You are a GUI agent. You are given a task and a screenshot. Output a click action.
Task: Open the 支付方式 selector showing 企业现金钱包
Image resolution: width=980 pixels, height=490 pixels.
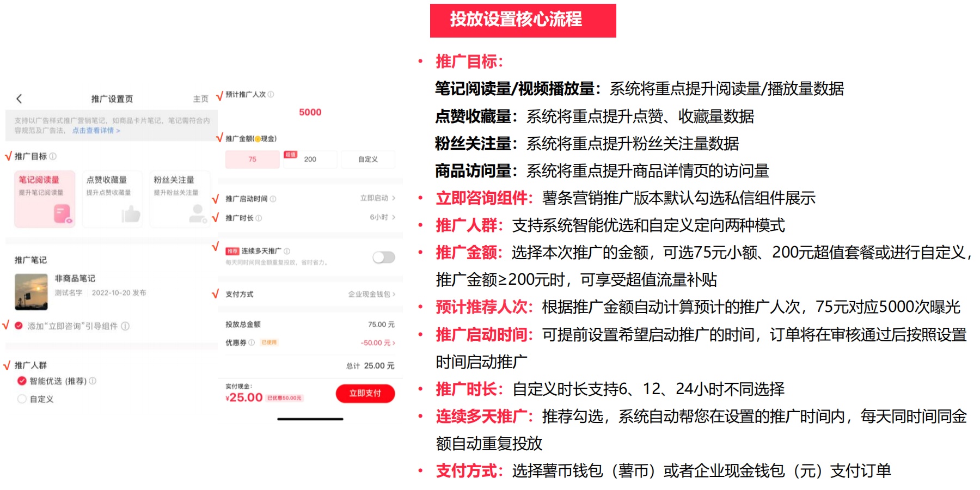(369, 295)
